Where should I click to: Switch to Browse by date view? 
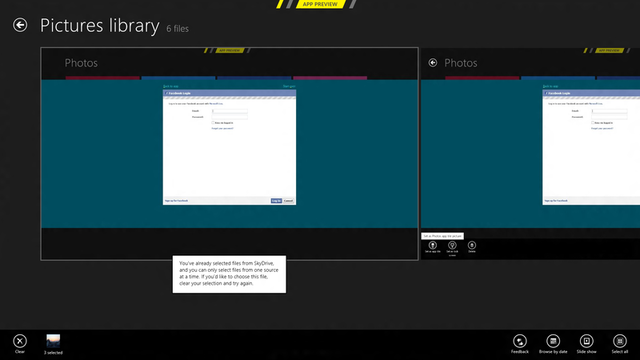coord(553,344)
